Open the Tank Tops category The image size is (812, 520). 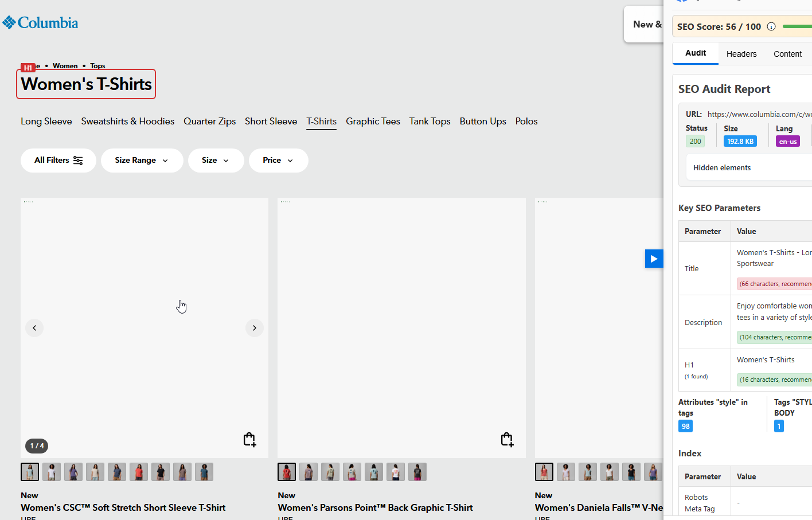[x=430, y=122]
